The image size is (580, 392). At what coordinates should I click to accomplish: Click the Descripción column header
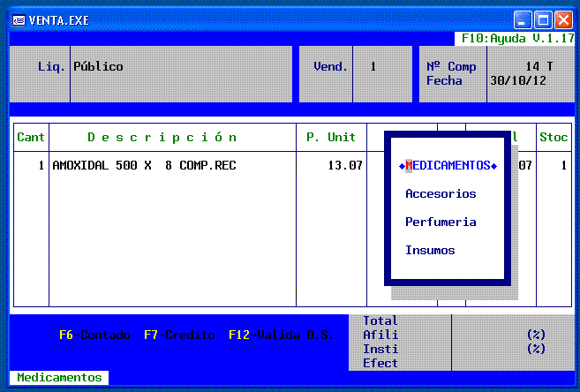(162, 137)
